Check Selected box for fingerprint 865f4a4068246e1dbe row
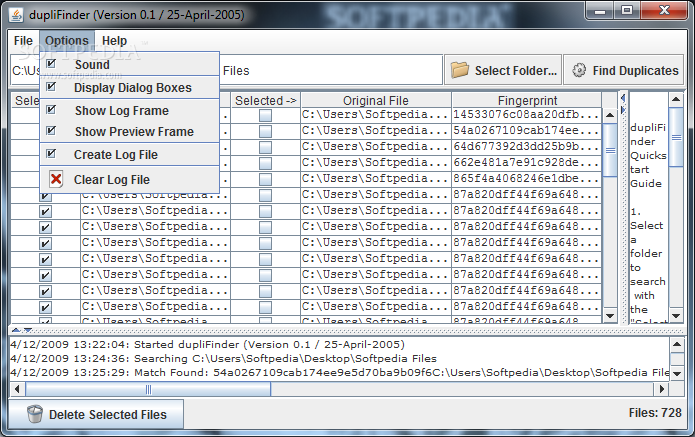Screen dimensions: 695x437 [266, 179]
